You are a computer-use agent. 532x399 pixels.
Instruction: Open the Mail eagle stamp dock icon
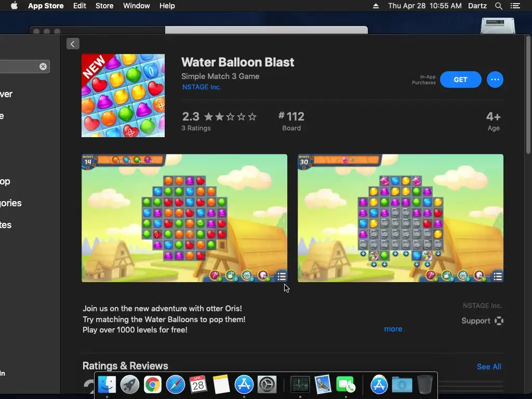pyautogui.click(x=323, y=385)
